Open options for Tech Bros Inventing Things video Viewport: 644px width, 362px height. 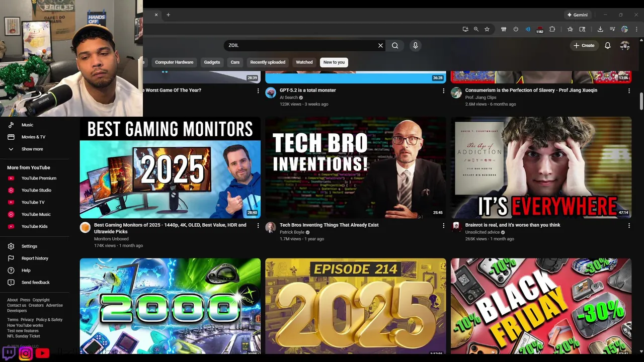pos(443,226)
